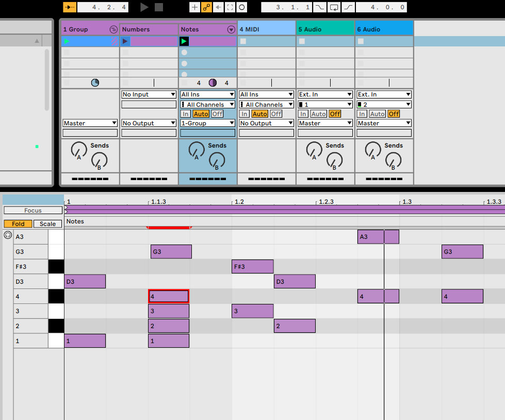Click the arrangement position field 4. 2. 4
This screenshot has height=420, width=505.
click(x=103, y=7)
